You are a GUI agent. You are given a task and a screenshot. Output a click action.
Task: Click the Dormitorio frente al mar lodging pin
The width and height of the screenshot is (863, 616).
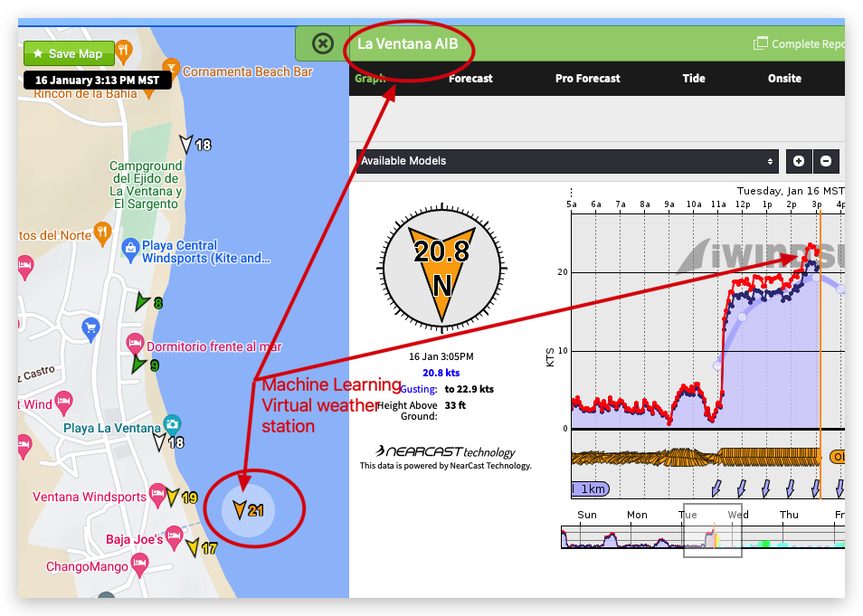pos(135,345)
